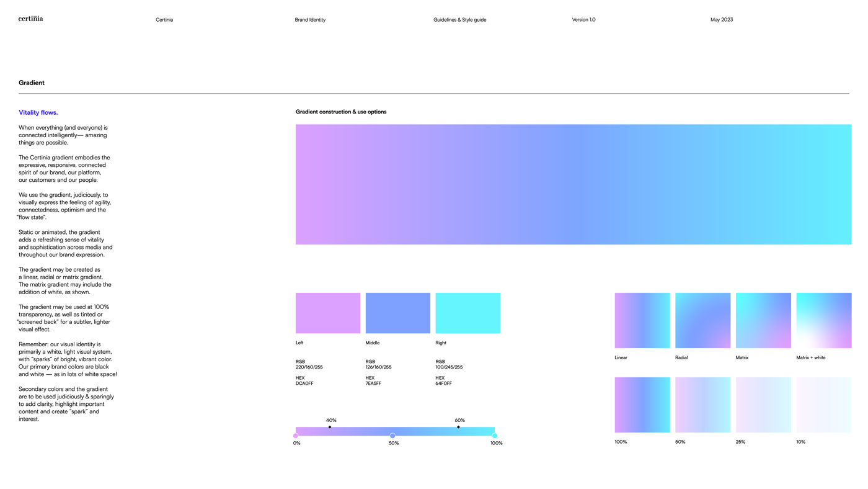
Task: Click the Matrix + white gradient thumbnail
Action: [x=824, y=320]
